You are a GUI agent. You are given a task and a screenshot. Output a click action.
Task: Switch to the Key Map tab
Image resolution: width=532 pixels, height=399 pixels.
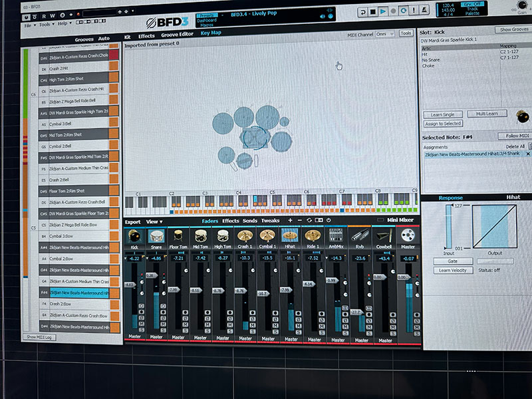click(x=211, y=33)
